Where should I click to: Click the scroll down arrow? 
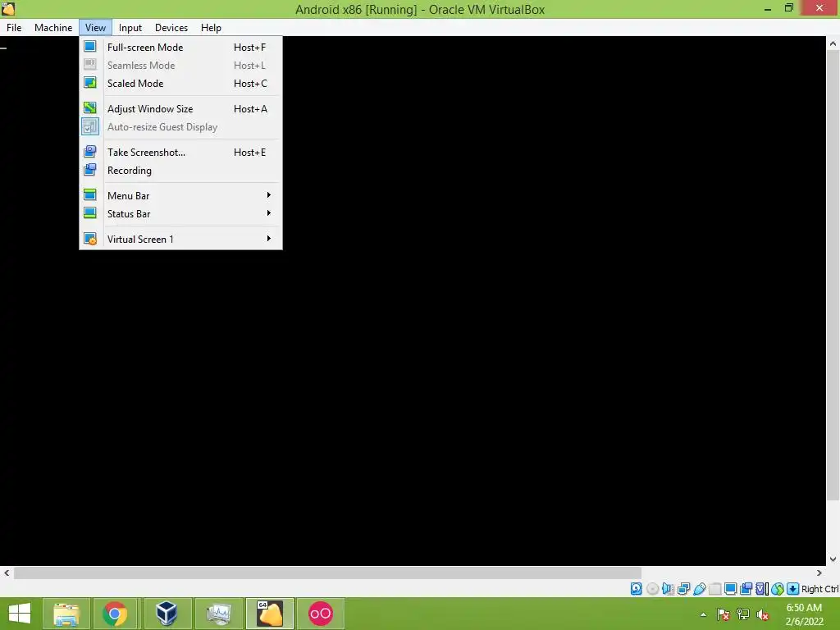[x=833, y=559]
